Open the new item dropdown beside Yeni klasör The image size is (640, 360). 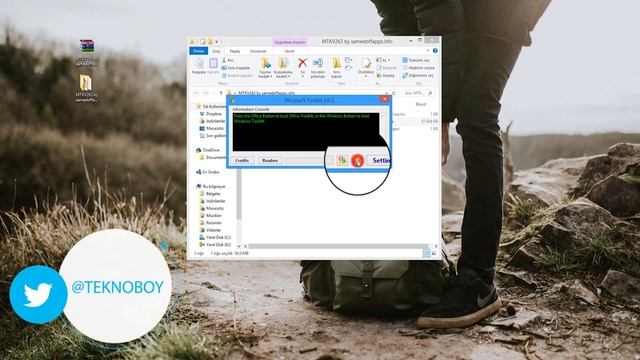coord(348,60)
